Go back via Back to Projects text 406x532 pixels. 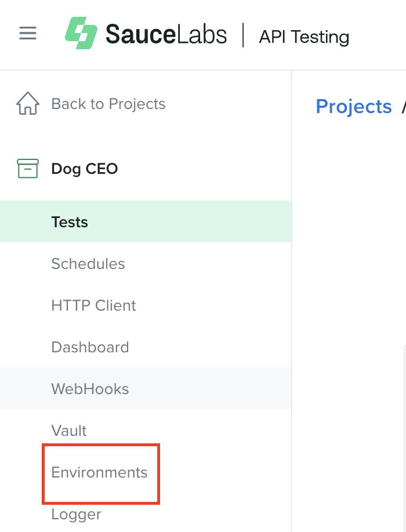108,104
